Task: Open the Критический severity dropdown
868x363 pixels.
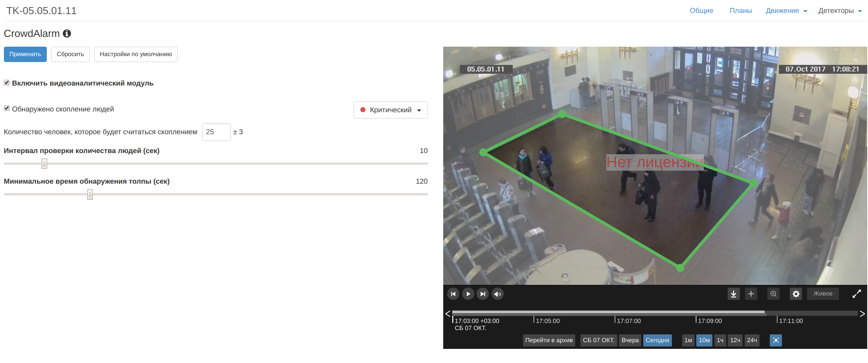Action: pyautogui.click(x=391, y=110)
